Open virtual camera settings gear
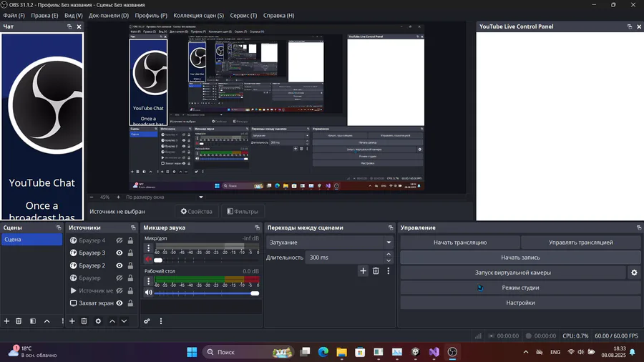Image resolution: width=644 pixels, height=362 pixels. pos(634,273)
